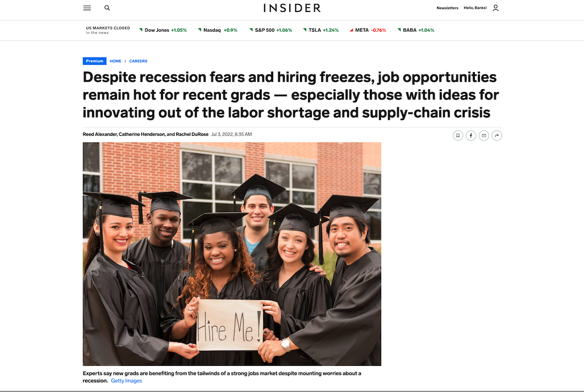Screen dimensions: 584x392
Task: Open the hamburger navigation menu
Action: [x=87, y=8]
